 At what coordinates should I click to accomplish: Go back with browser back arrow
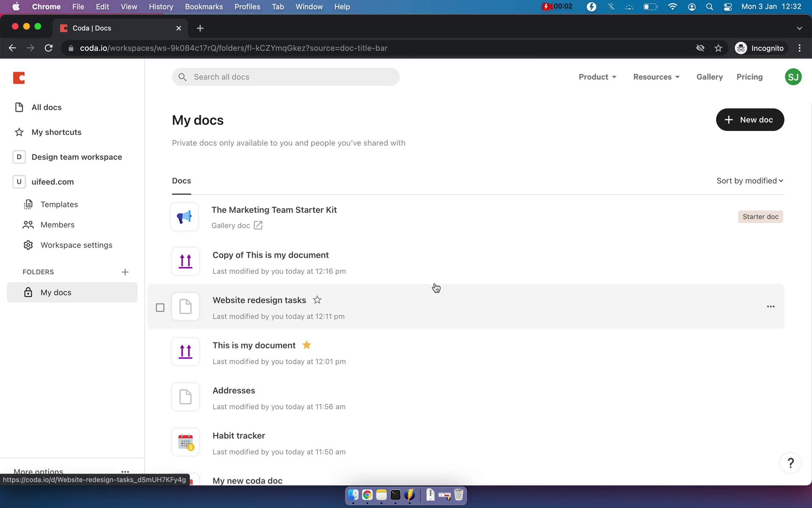tap(12, 48)
